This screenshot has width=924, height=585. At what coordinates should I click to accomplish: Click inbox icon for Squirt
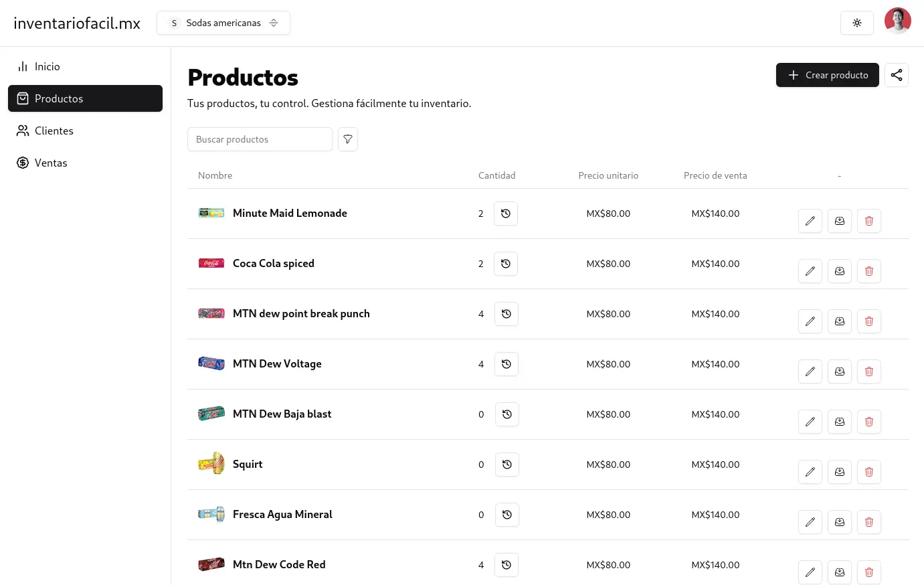[x=840, y=472]
